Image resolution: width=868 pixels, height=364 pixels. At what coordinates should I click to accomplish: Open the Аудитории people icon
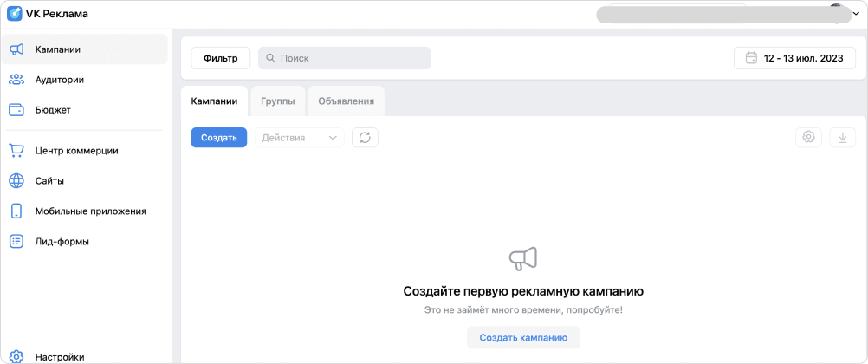pos(16,80)
